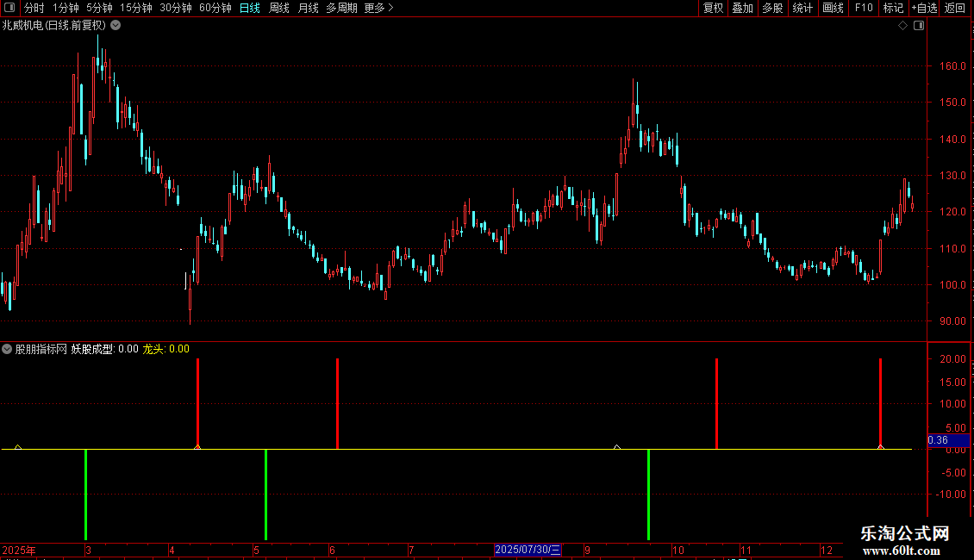Screen dimensions: 974x560
Task: Click the 20.00 indicator axis label
Action: (x=952, y=359)
